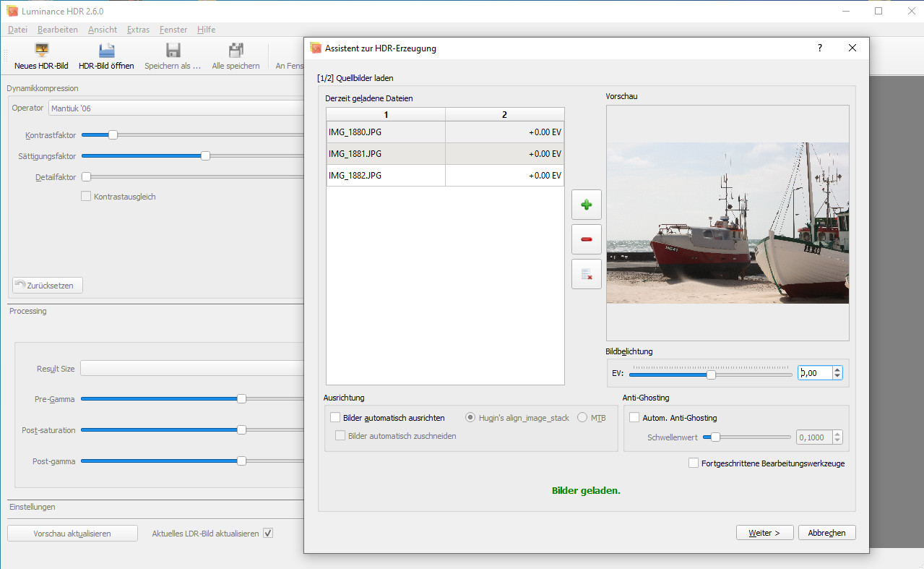Click the green plus add images icon

click(x=586, y=205)
